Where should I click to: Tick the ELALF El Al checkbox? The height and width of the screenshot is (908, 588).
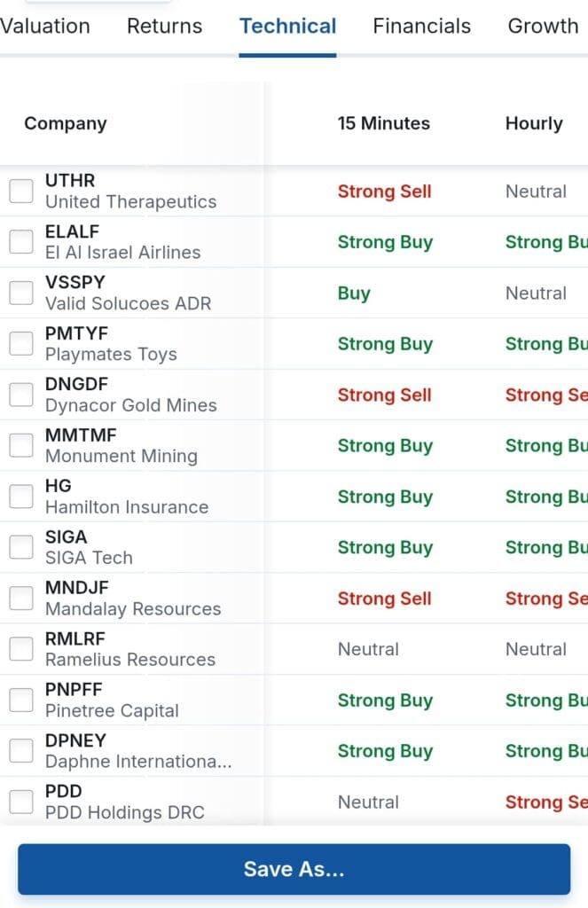coord(21,242)
